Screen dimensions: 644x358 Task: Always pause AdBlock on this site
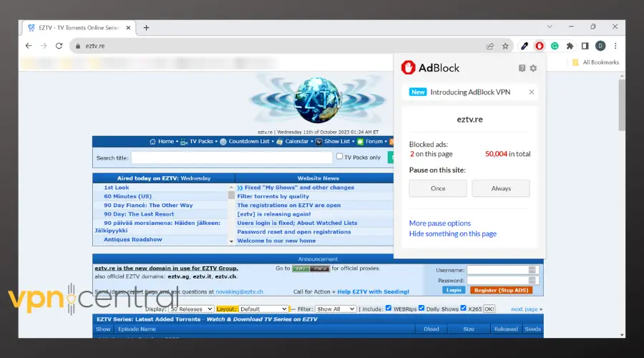501,188
